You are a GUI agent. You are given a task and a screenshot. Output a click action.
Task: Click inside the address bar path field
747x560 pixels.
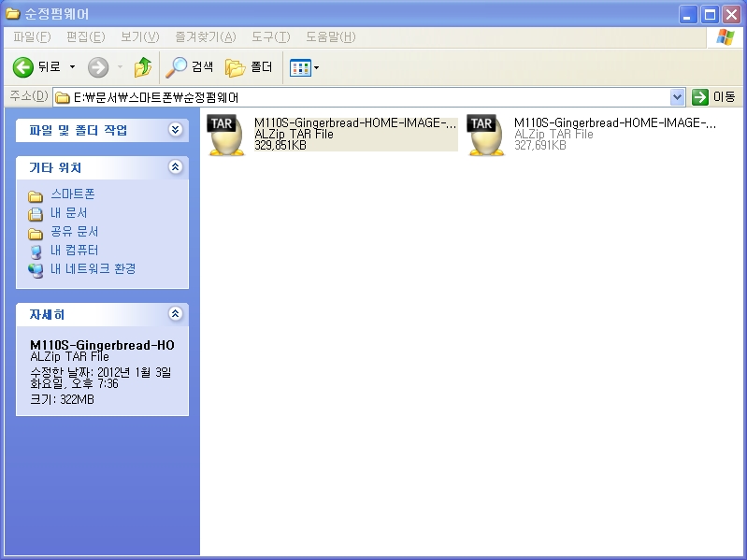tap(374, 97)
